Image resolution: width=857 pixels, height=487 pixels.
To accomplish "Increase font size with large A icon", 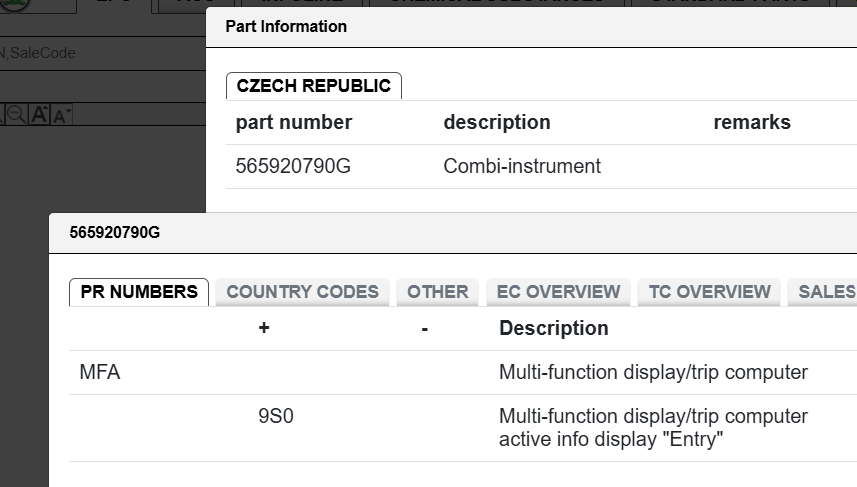I will click(x=39, y=115).
